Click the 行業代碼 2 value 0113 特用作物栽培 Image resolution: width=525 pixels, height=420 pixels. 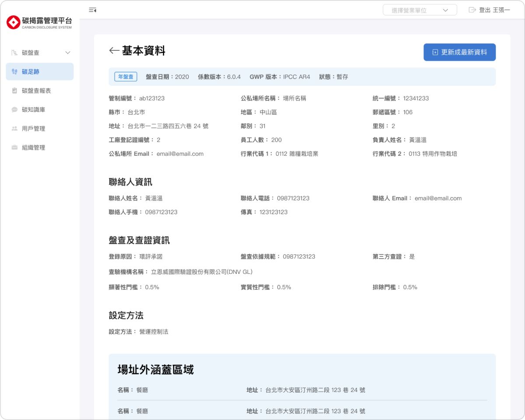433,154
